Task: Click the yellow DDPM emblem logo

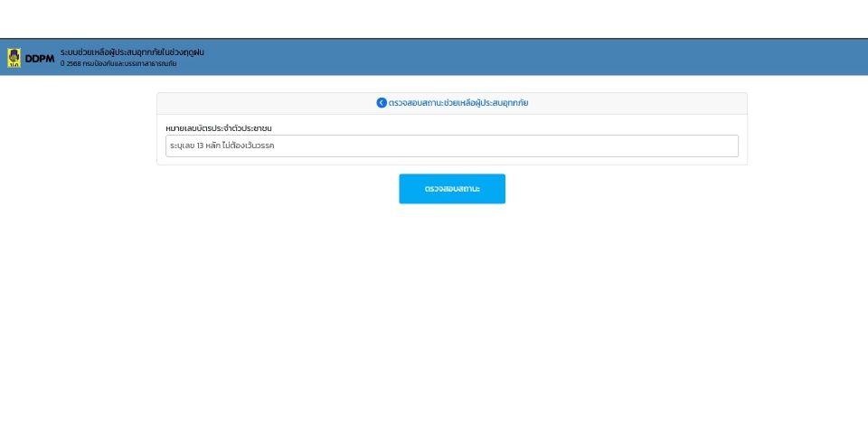Action: (x=14, y=58)
